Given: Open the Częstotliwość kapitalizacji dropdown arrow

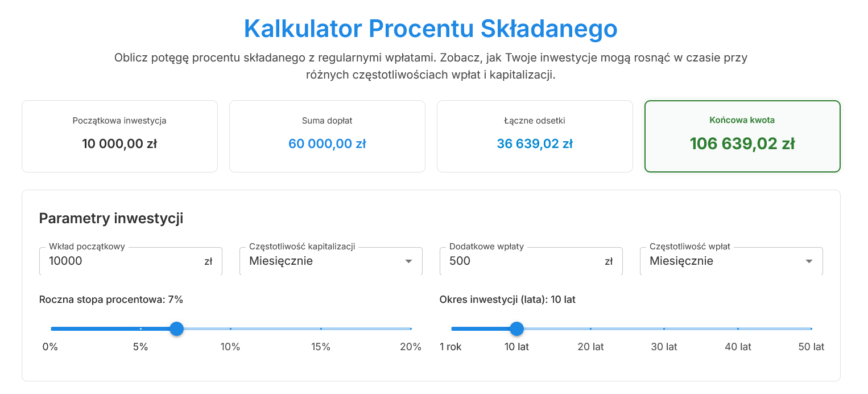Looking at the screenshot, I should point(408,261).
